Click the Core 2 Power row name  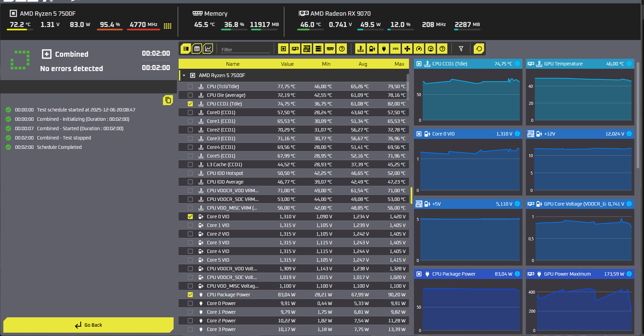tap(221, 321)
